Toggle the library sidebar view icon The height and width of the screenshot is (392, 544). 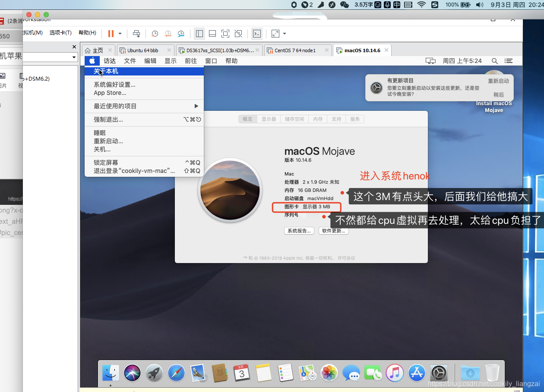(199, 33)
